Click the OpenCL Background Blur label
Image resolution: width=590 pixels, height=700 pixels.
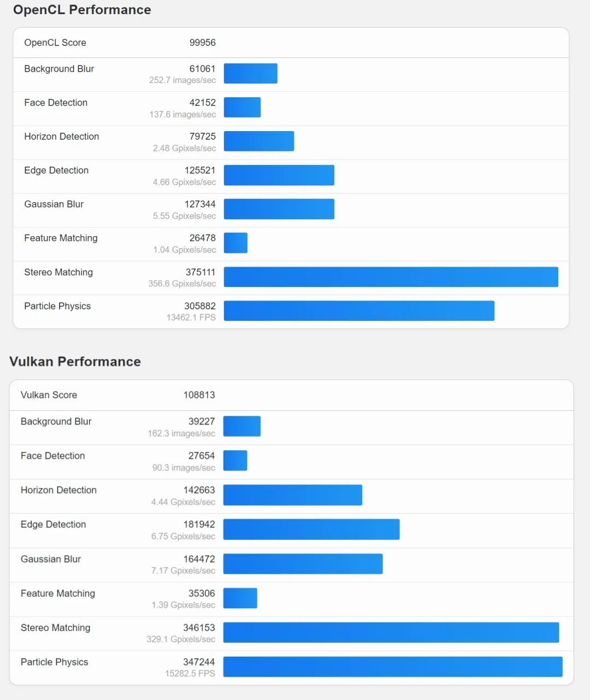click(59, 69)
